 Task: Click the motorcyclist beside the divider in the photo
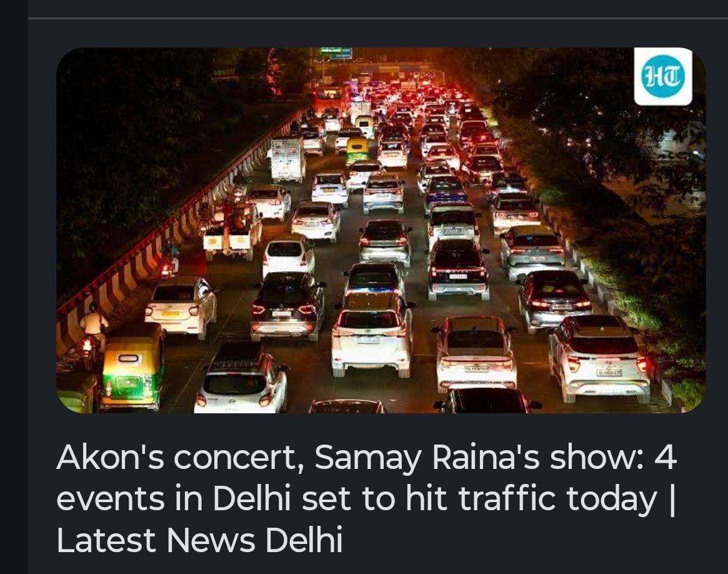169,259
